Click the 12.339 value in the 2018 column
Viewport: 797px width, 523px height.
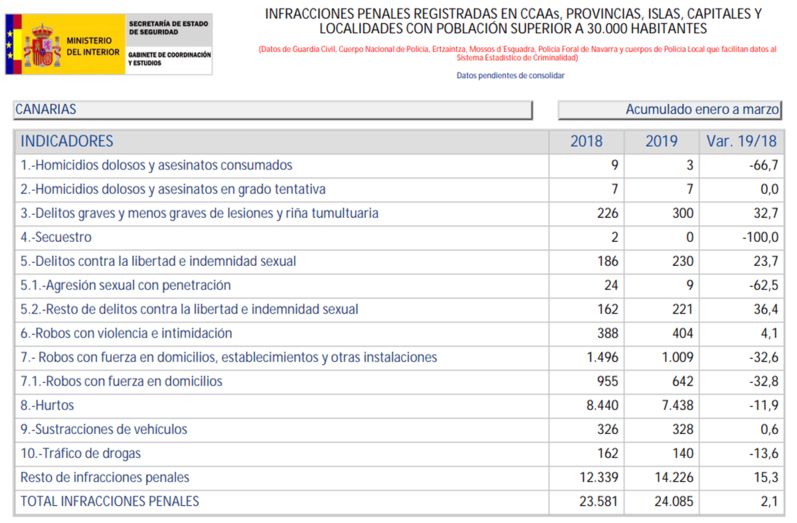click(x=599, y=478)
